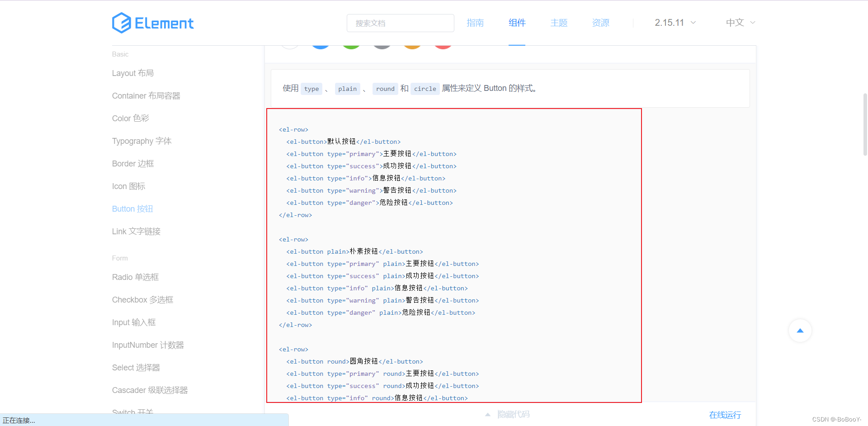Click the 'round' code tag
The image size is (868, 426).
pos(385,89)
